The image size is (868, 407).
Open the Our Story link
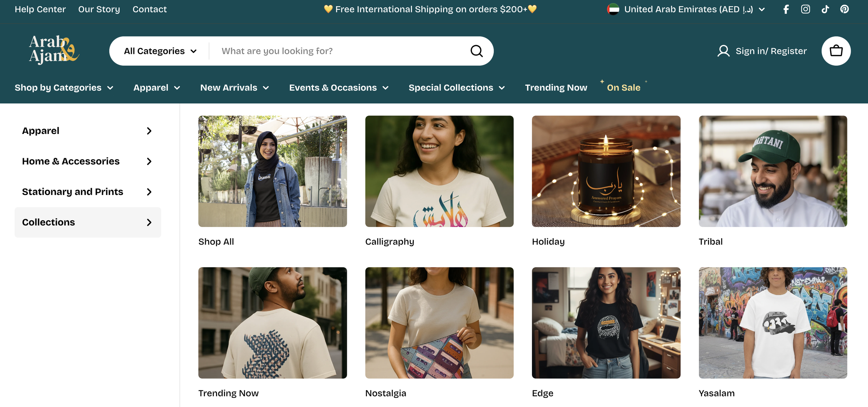(x=99, y=9)
